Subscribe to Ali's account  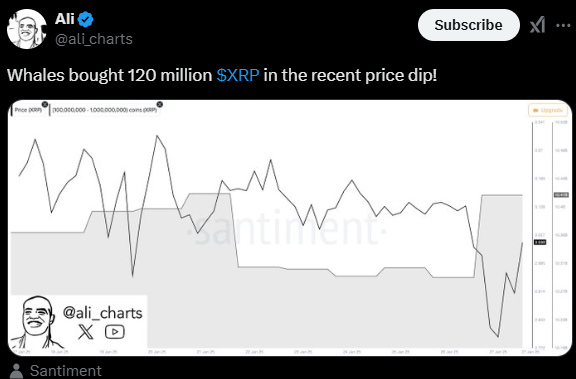coord(469,25)
